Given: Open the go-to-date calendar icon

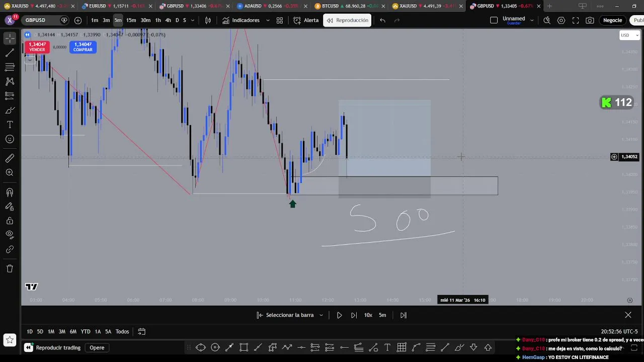Looking at the screenshot, I should (142, 331).
